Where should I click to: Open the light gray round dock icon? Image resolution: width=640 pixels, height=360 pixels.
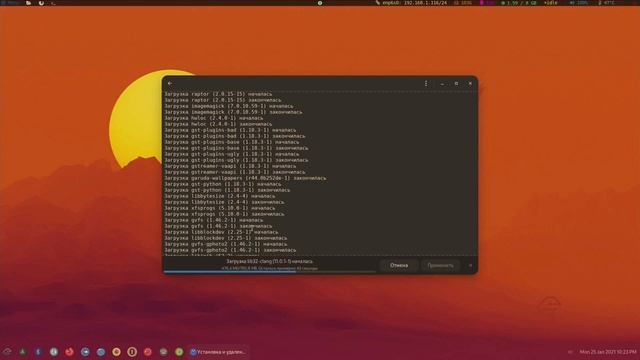tap(54, 351)
